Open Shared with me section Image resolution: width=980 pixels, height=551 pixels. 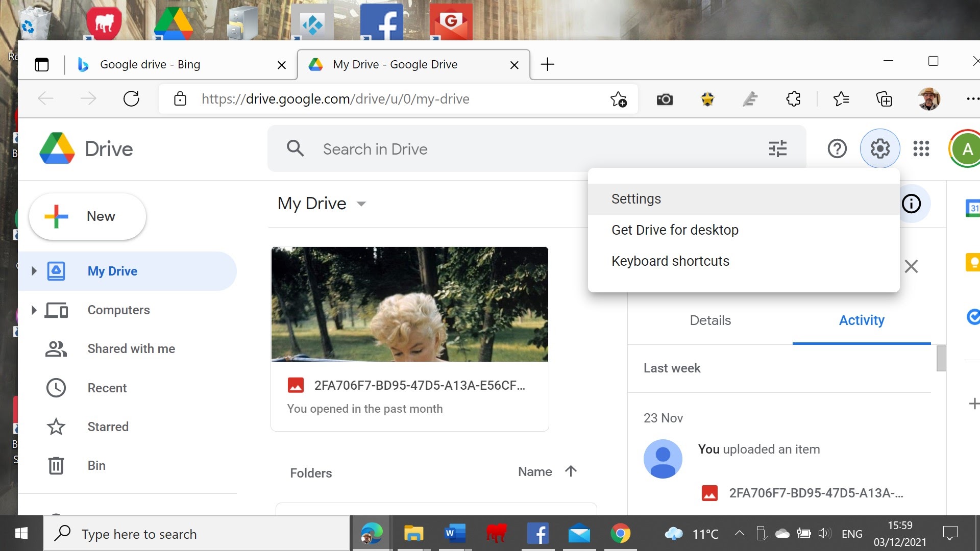[x=131, y=348]
